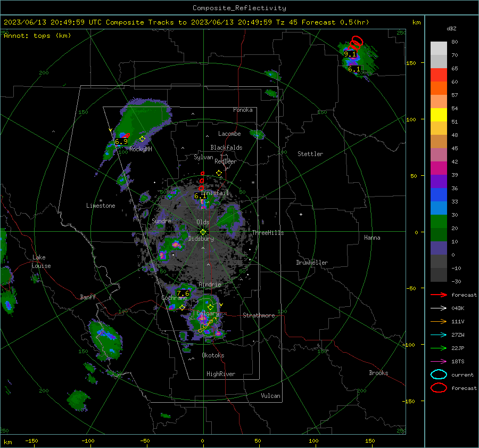
Task: Click the Calgary city label
Action: pos(208,313)
